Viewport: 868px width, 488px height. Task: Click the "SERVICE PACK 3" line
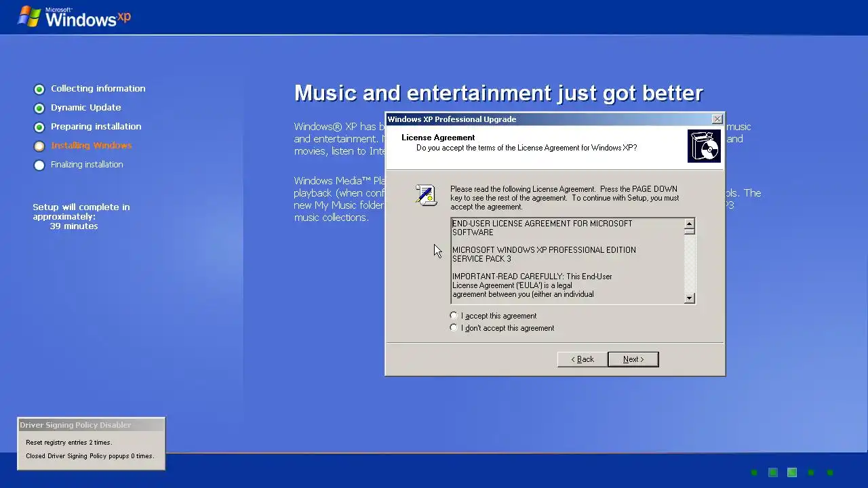click(481, 259)
